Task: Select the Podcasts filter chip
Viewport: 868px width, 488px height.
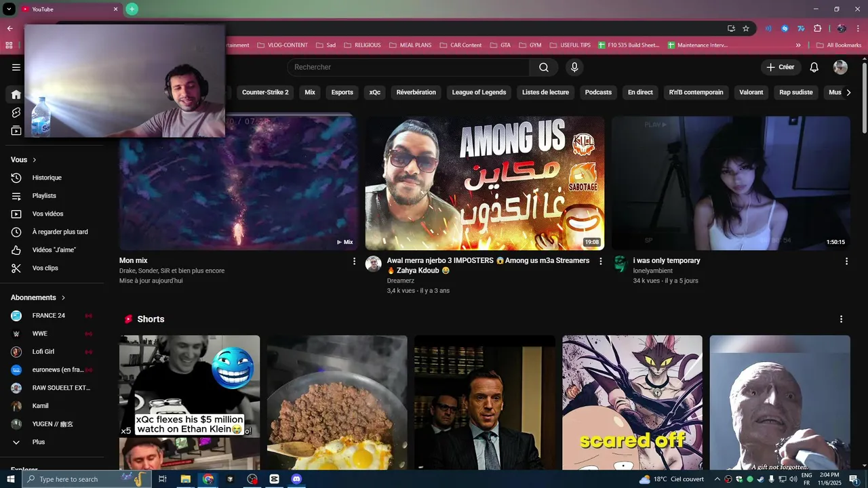Action: pyautogui.click(x=598, y=92)
